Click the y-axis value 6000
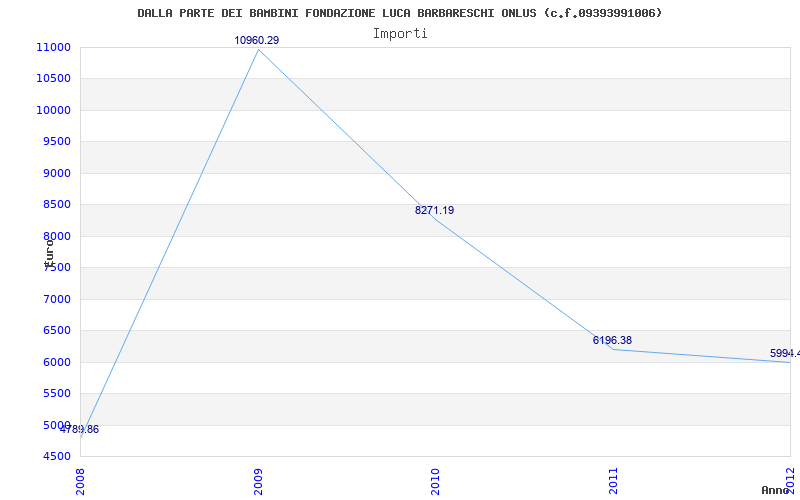Viewport: 800px width, 500px height. (57, 362)
